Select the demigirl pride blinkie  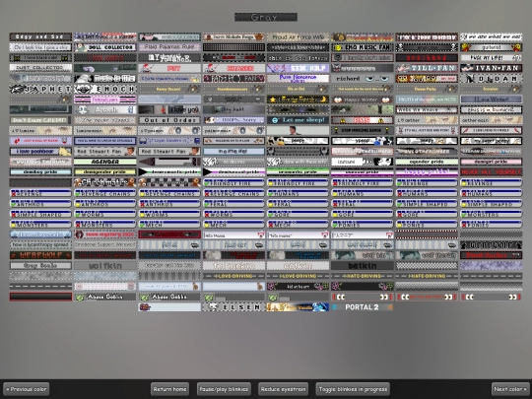point(492,162)
